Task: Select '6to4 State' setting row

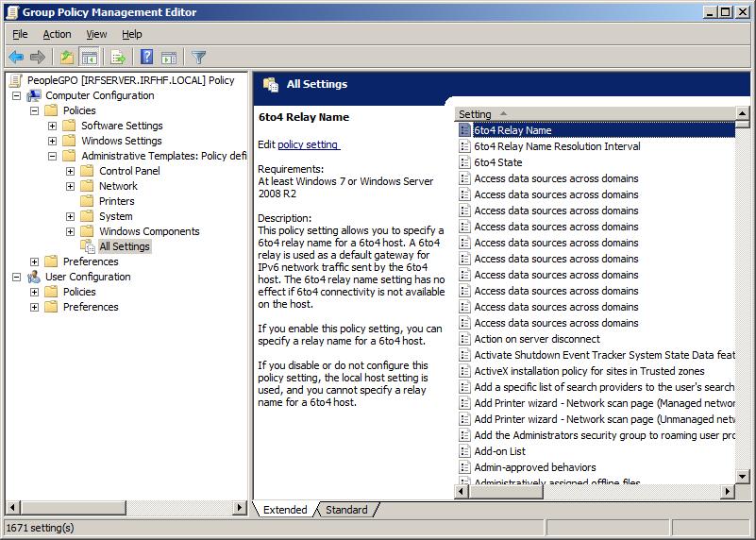Action: point(498,162)
